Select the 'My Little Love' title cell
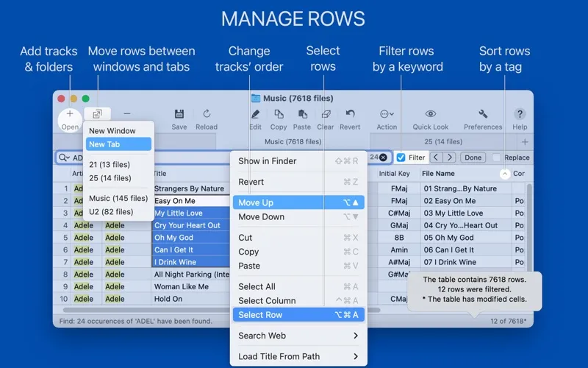 pyautogui.click(x=191, y=213)
